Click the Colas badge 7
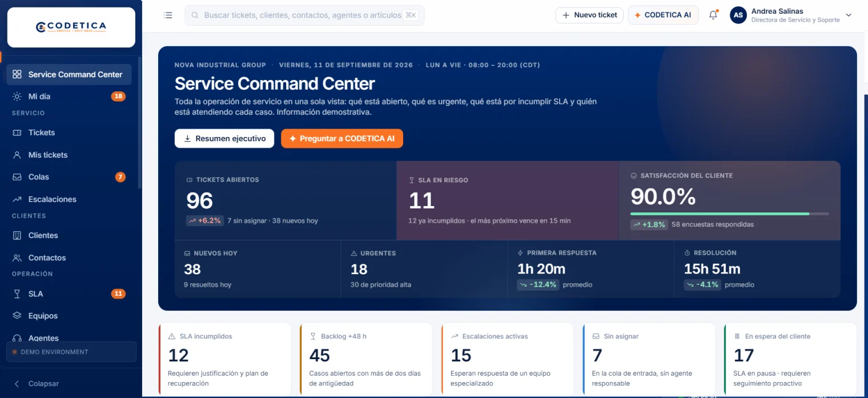 [x=120, y=177]
